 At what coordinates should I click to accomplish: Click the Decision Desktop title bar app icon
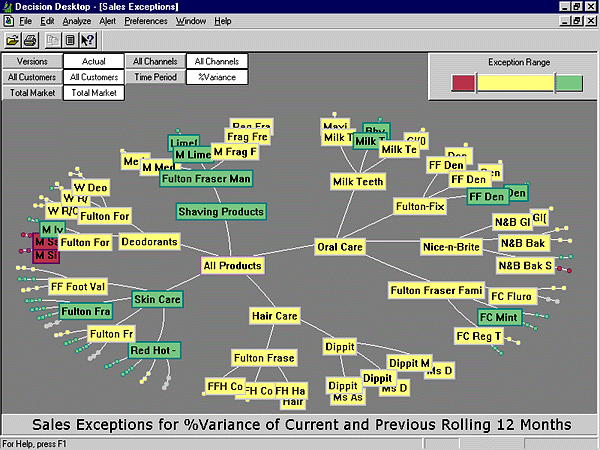coord(7,7)
